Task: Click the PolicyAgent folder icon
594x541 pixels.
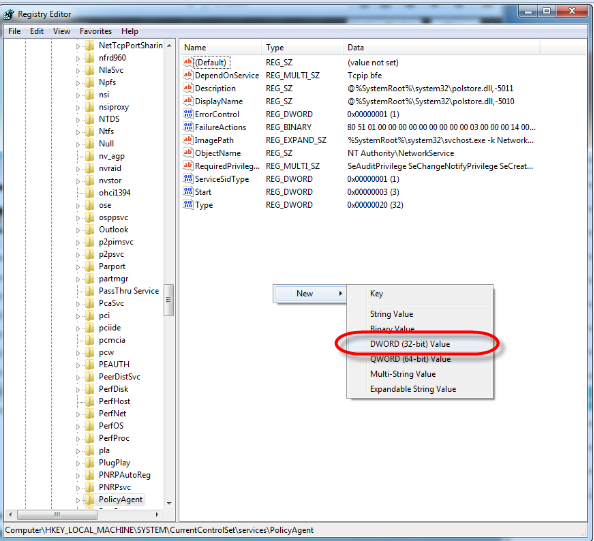Action: [x=89, y=499]
